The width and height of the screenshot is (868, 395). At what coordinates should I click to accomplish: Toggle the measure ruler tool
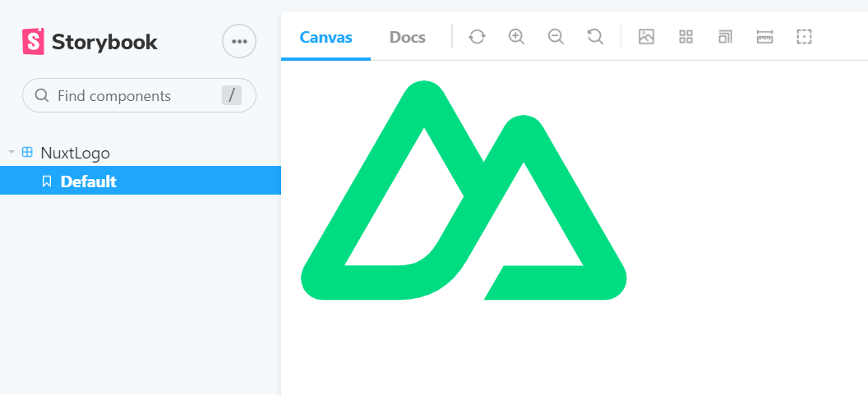coord(764,37)
